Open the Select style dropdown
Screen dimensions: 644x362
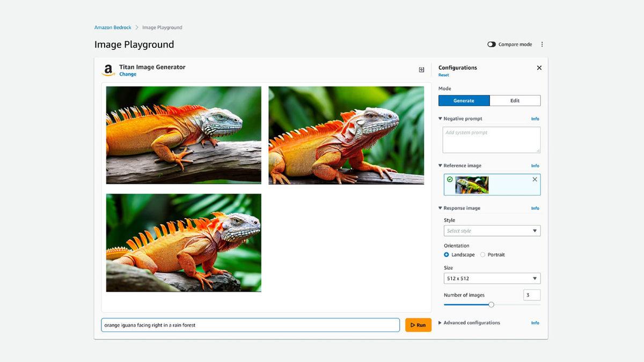492,230
